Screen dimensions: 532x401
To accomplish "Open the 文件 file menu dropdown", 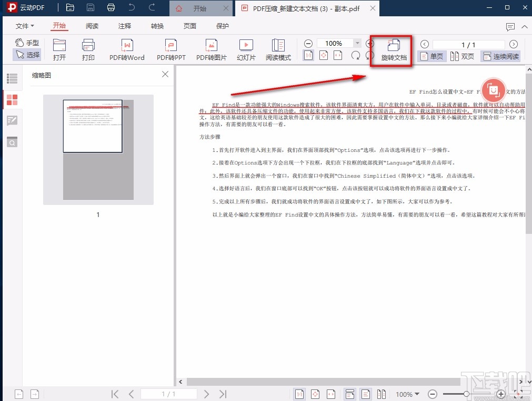I will tap(23, 25).
